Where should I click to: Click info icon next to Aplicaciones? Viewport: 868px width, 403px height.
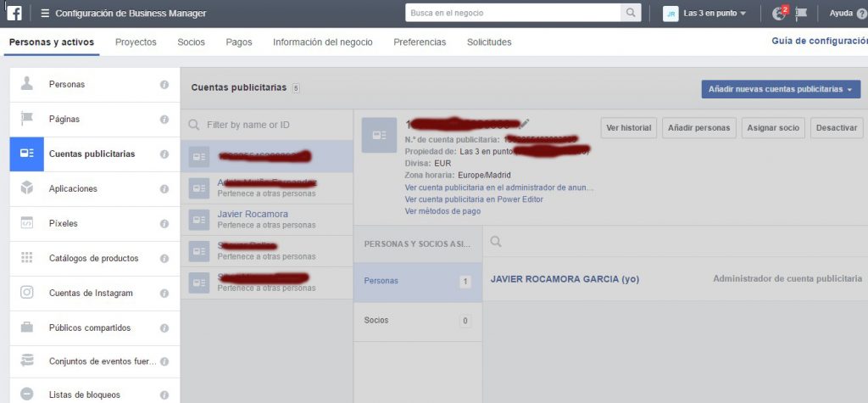tap(164, 189)
